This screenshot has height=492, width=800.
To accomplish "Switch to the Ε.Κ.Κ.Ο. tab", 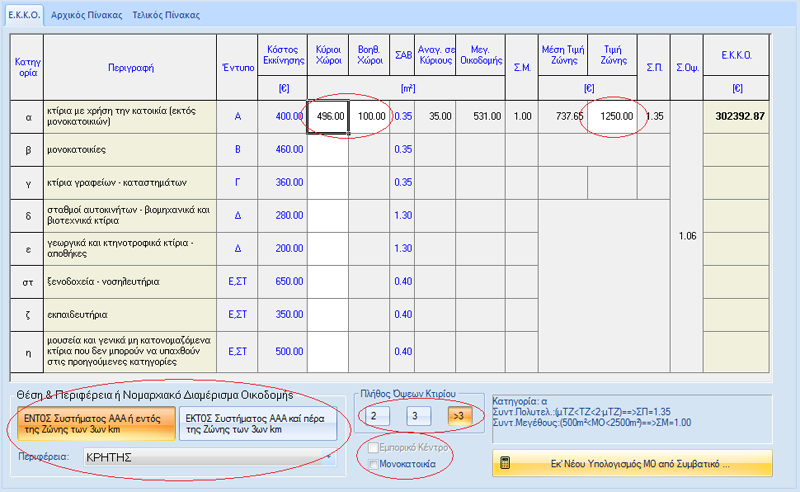I will [x=24, y=15].
